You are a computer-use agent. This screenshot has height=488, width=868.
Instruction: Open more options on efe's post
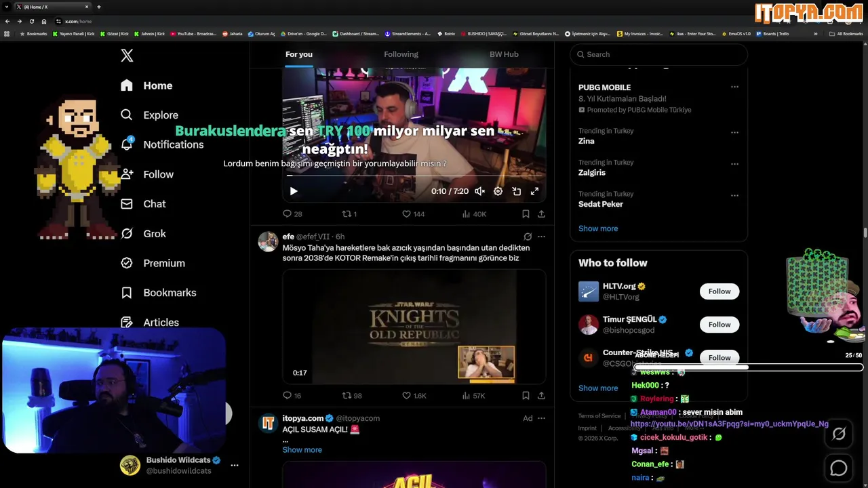(x=541, y=237)
